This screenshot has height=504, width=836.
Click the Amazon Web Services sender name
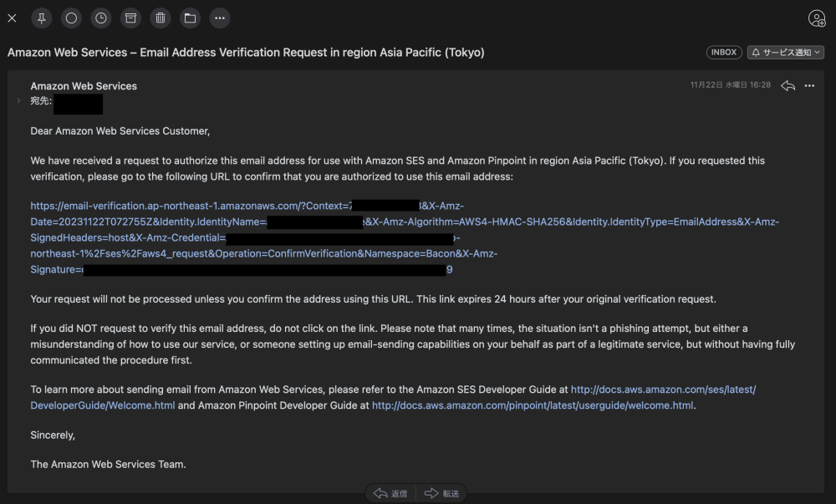tap(84, 86)
